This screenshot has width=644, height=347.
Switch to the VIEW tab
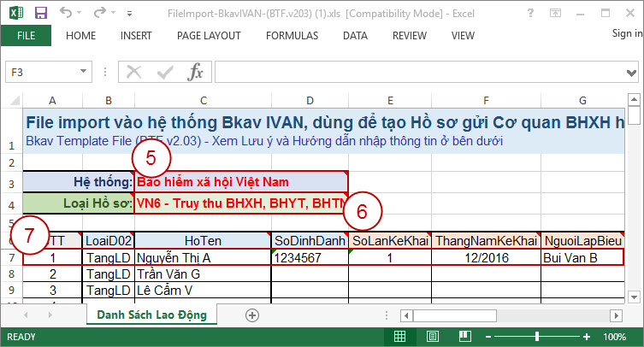(463, 36)
